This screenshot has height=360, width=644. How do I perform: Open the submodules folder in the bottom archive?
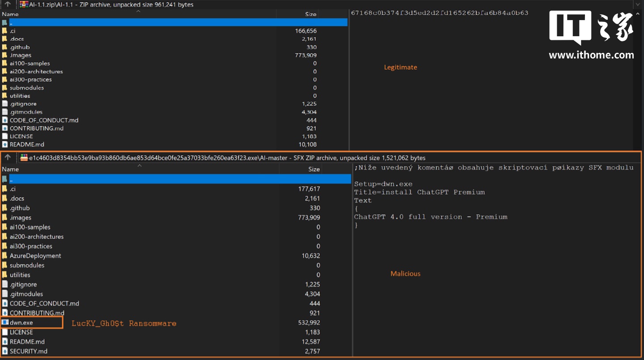[27, 265]
